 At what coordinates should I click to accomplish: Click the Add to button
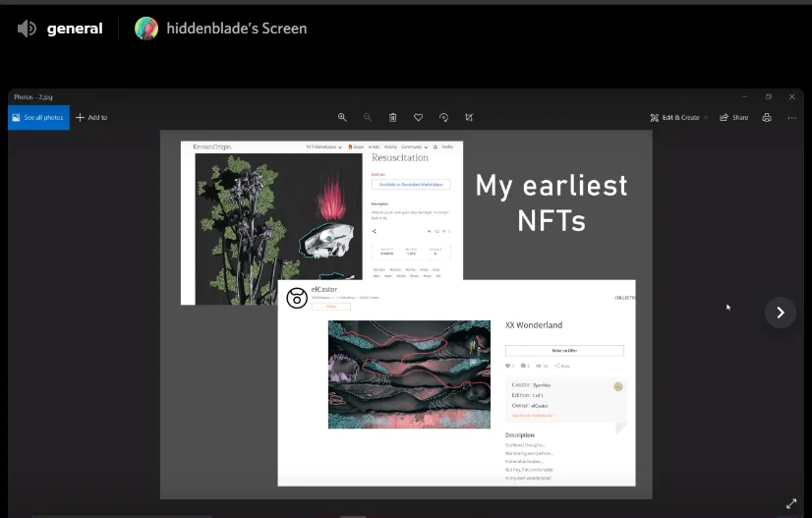tap(91, 118)
